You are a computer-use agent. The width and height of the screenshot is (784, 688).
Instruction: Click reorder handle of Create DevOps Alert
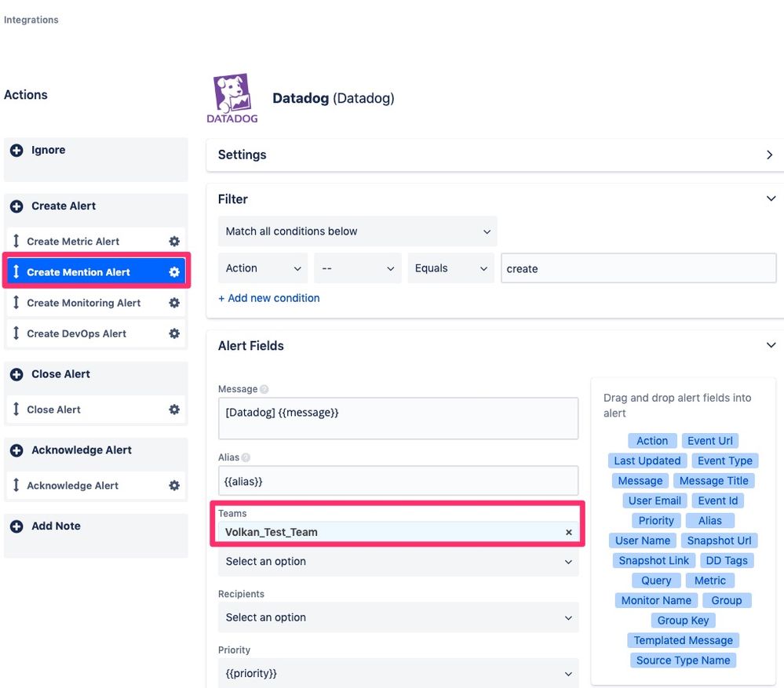click(16, 333)
